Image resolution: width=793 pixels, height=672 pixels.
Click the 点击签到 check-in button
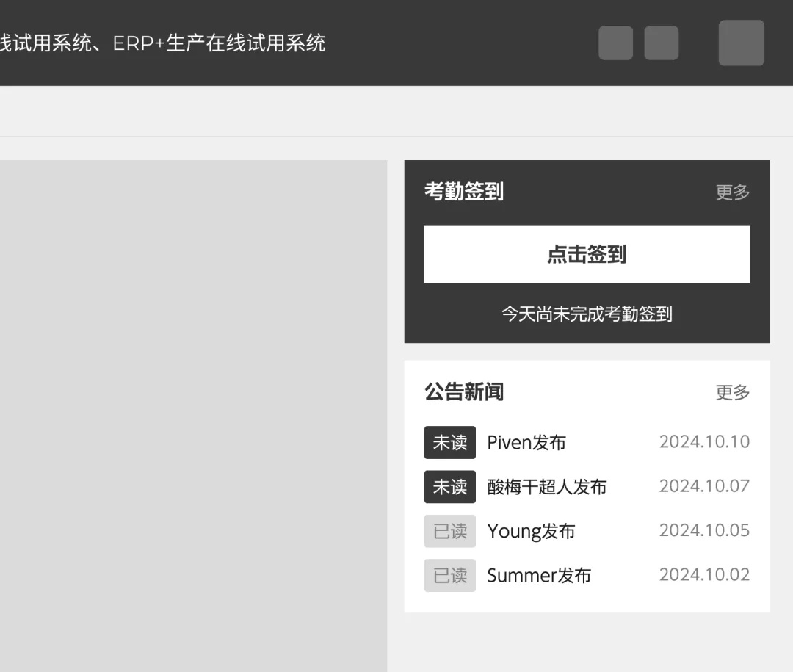click(x=587, y=254)
